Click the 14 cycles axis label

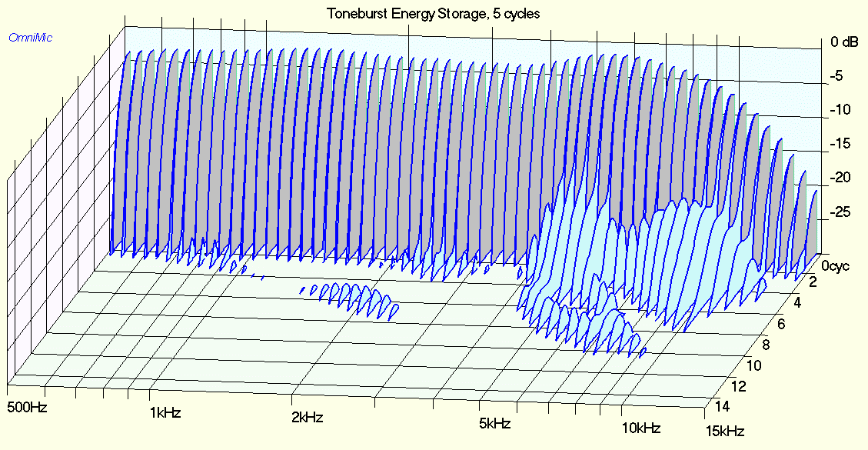click(x=722, y=407)
